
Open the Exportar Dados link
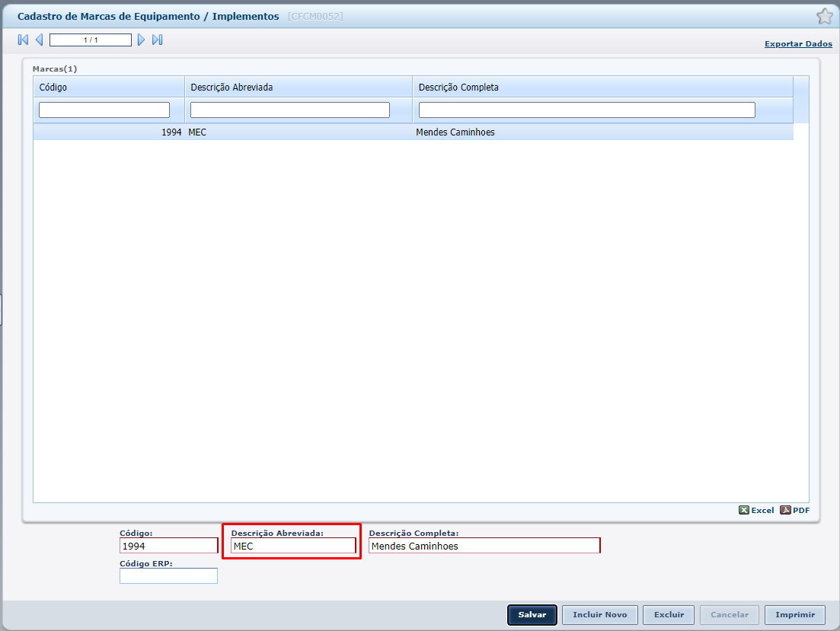[798, 44]
